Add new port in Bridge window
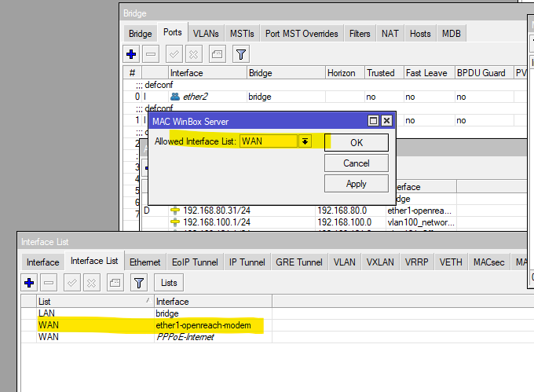 point(131,54)
